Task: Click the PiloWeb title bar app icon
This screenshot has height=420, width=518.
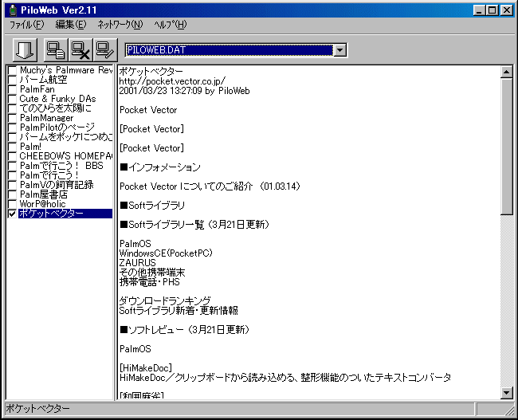Action: click(x=11, y=10)
